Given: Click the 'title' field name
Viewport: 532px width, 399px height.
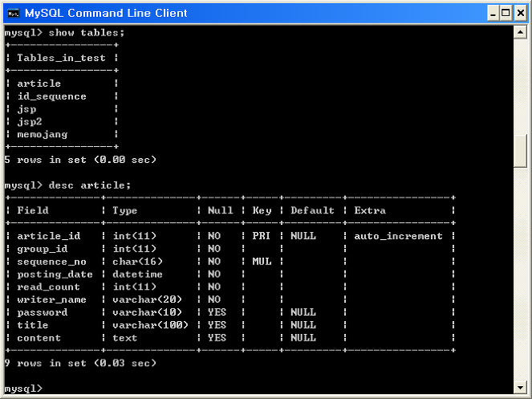Looking at the screenshot, I should pos(33,325).
